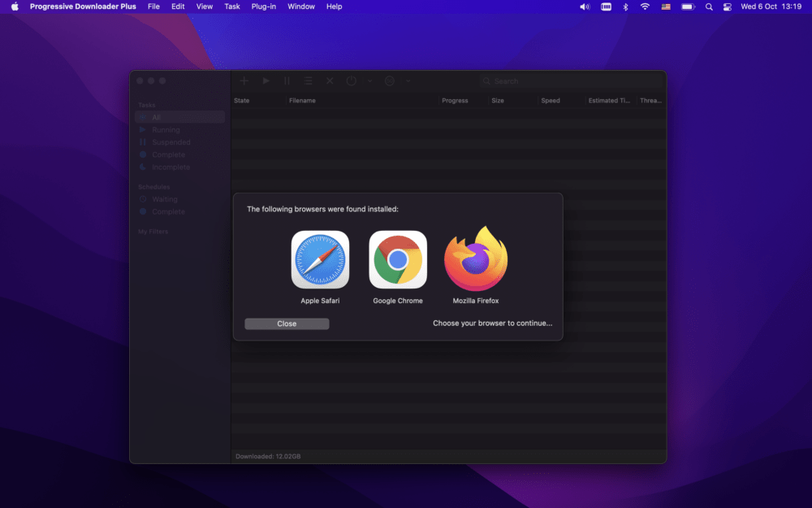Click the battery icon in menu bar
The image size is (812, 508).
(x=688, y=7)
